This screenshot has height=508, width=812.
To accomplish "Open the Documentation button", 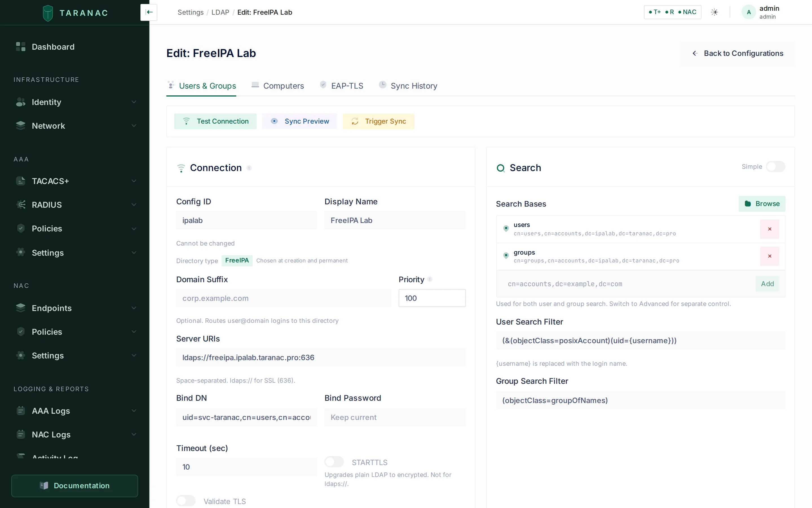I will point(74,485).
